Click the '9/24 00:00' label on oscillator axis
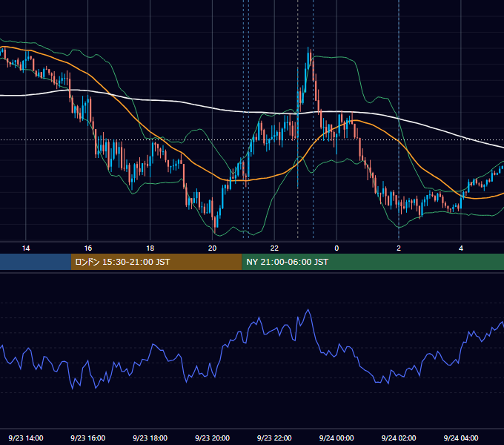 (x=336, y=438)
